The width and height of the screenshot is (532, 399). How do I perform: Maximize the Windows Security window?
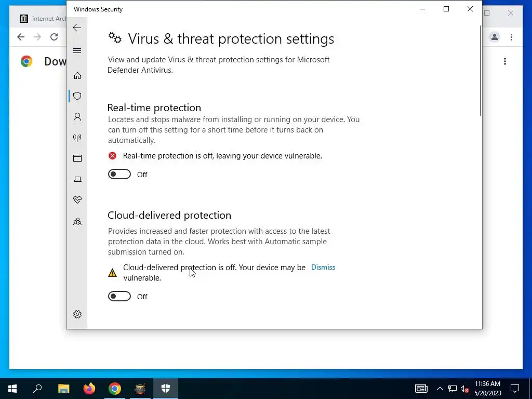446,9
